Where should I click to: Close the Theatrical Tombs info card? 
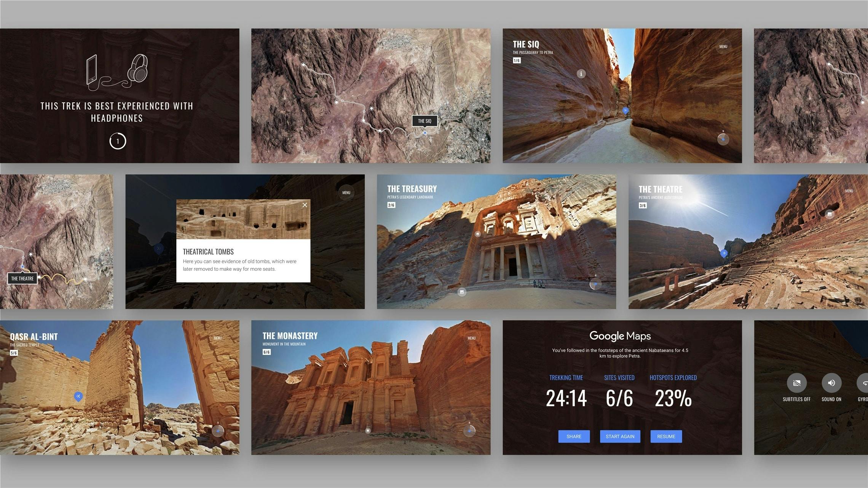(305, 205)
